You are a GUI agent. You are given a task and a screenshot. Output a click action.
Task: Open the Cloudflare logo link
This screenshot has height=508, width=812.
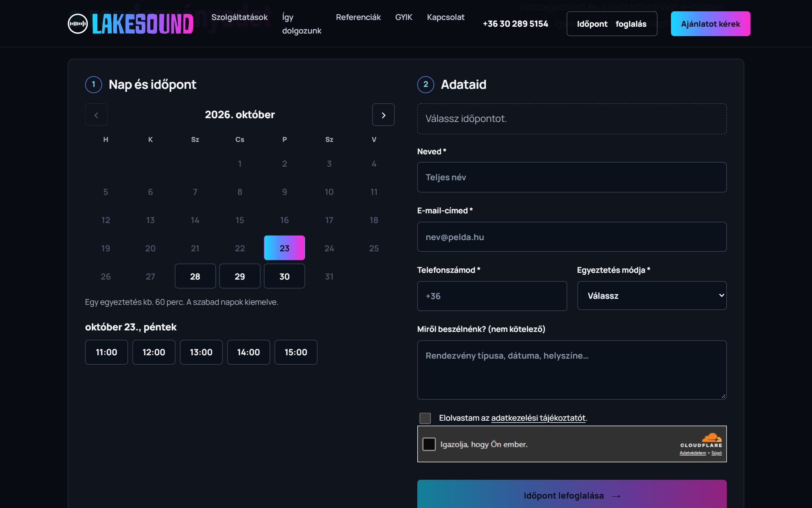coord(701,440)
